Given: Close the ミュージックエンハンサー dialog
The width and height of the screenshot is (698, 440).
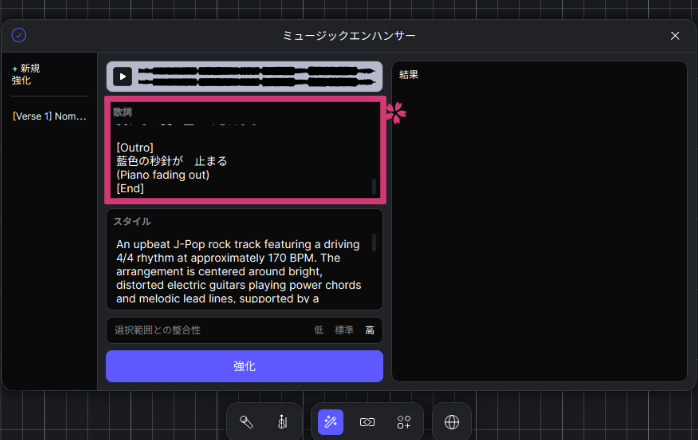Looking at the screenshot, I should pos(674,35).
